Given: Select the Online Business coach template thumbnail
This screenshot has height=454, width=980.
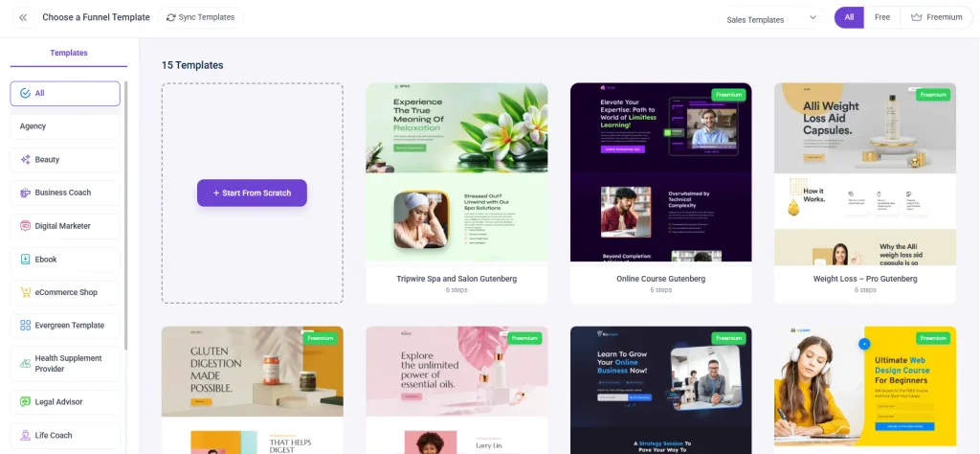Looking at the screenshot, I should pyautogui.click(x=660, y=390).
